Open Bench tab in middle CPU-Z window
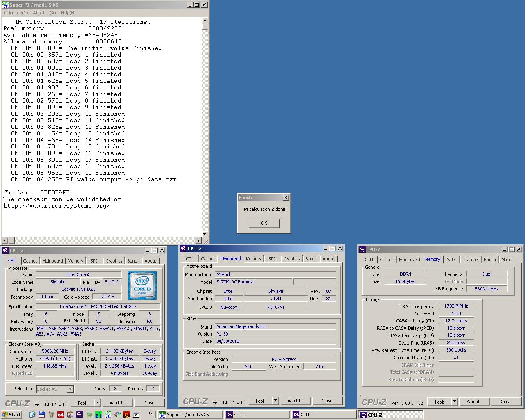The height and width of the screenshot is (420, 525). point(311,259)
